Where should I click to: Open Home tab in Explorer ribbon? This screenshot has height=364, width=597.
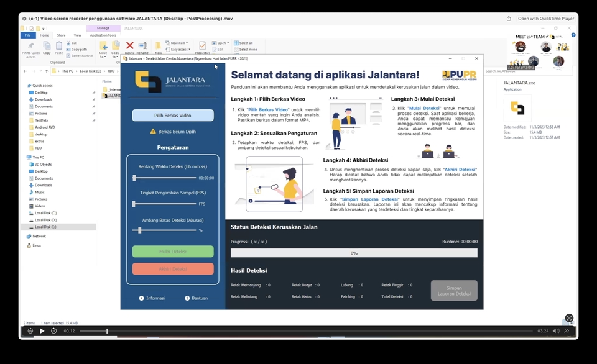tap(45, 35)
